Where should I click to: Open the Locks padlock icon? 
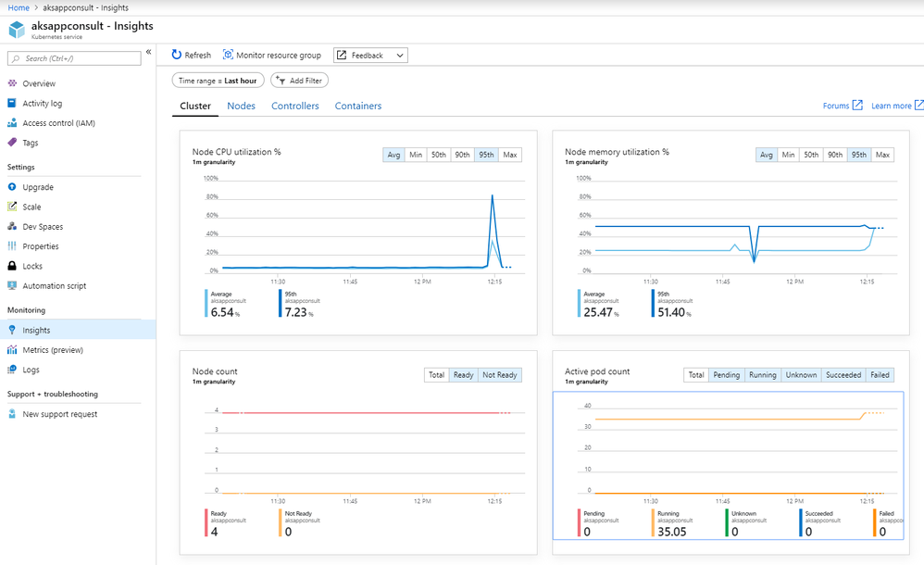coord(12,266)
